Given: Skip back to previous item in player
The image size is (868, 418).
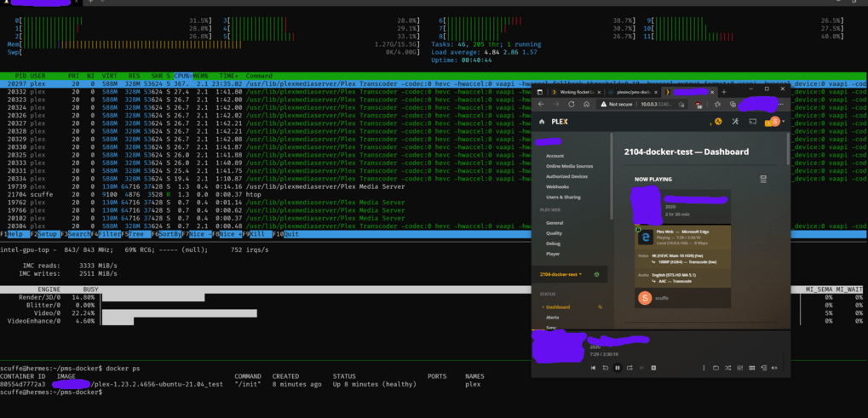Looking at the screenshot, I should point(594,368).
